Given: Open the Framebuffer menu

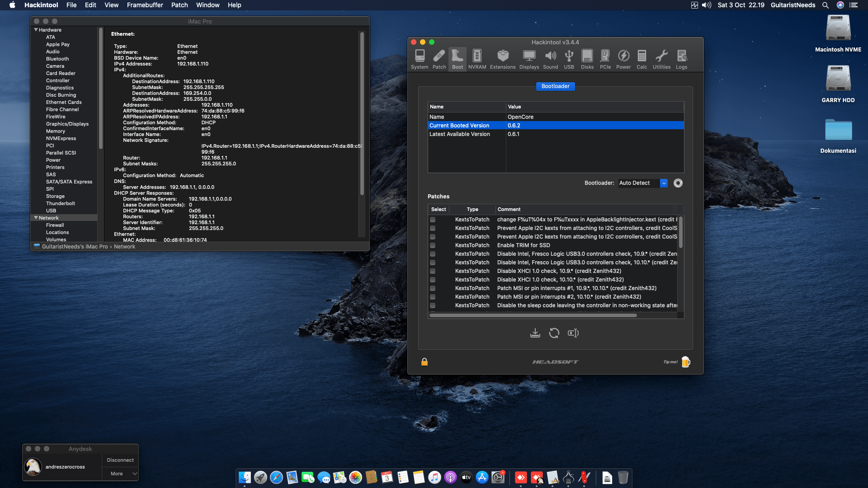Looking at the screenshot, I should point(145,5).
